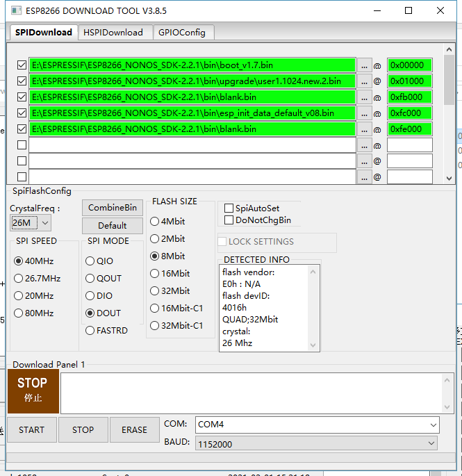Click the ERASE button
This screenshot has width=462, height=476.
[135, 430]
